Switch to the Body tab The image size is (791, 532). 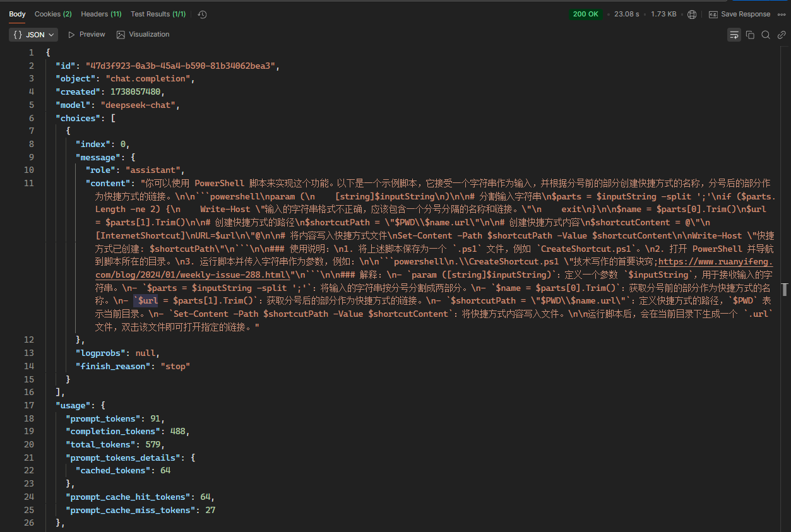[x=17, y=14]
